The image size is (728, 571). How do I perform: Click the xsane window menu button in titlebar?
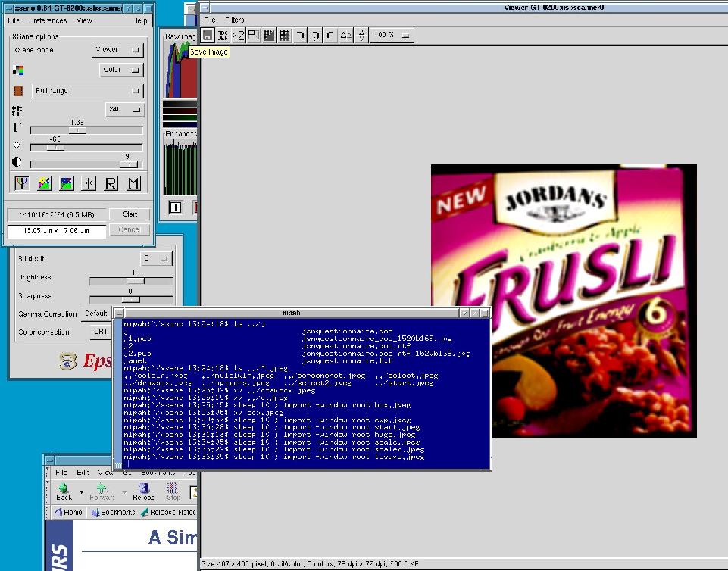(x=10, y=8)
